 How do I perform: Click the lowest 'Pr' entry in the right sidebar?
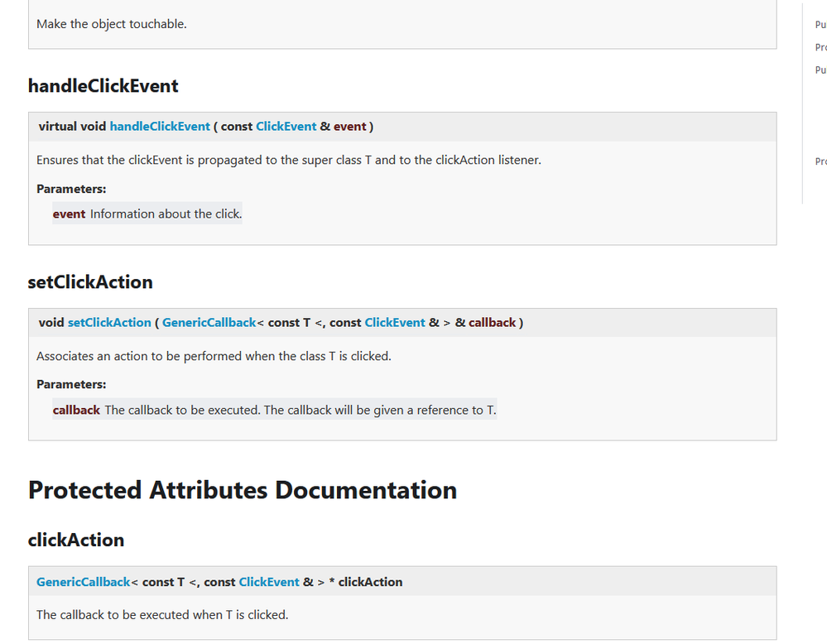(x=820, y=161)
